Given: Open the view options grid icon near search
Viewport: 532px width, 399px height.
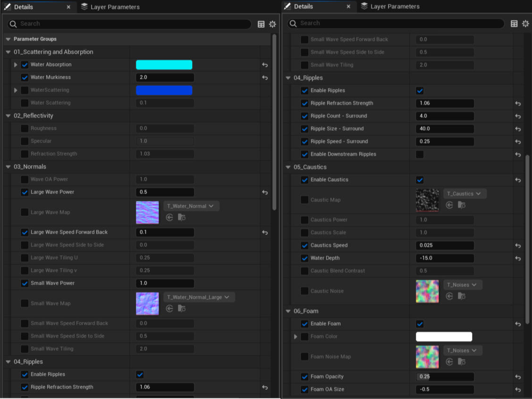Looking at the screenshot, I should [261, 24].
